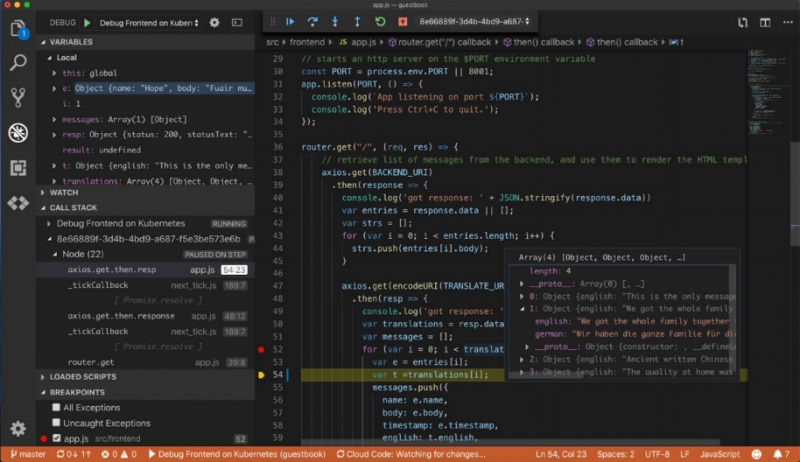Image resolution: width=800 pixels, height=462 pixels.
Task: Open the Cloud Code view icon
Action: pyautogui.click(x=18, y=203)
